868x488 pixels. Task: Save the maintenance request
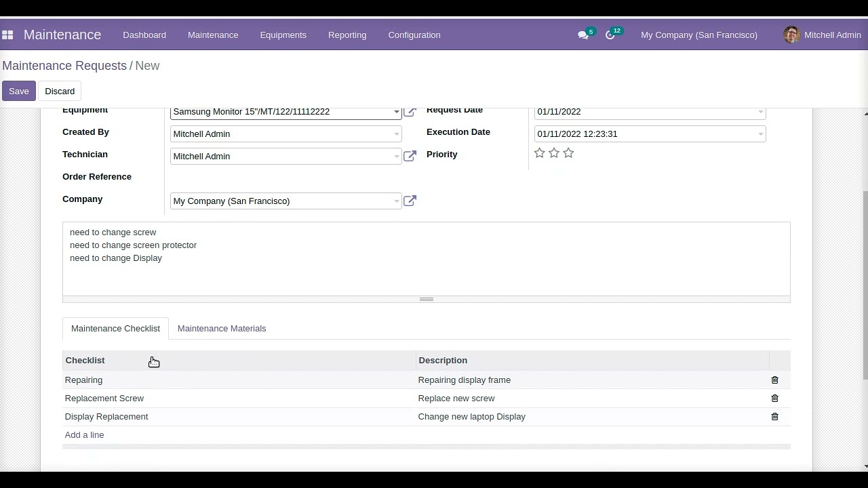point(19,91)
